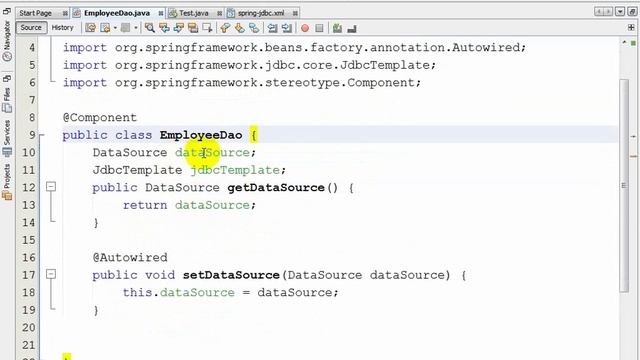Switch to Source view
Image resolution: width=640 pixels, height=360 pixels.
[31, 27]
